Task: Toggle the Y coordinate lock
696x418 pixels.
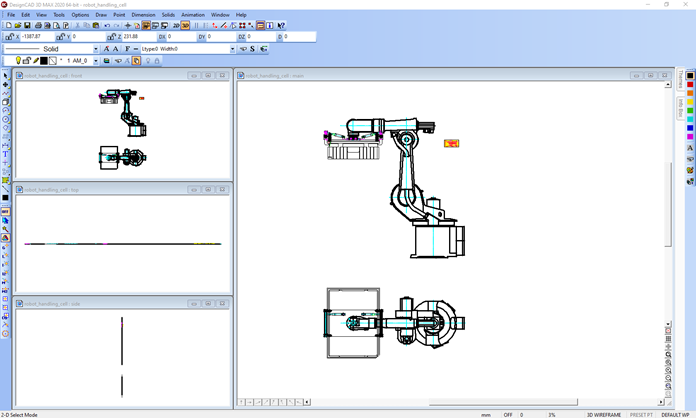Action: (59, 37)
